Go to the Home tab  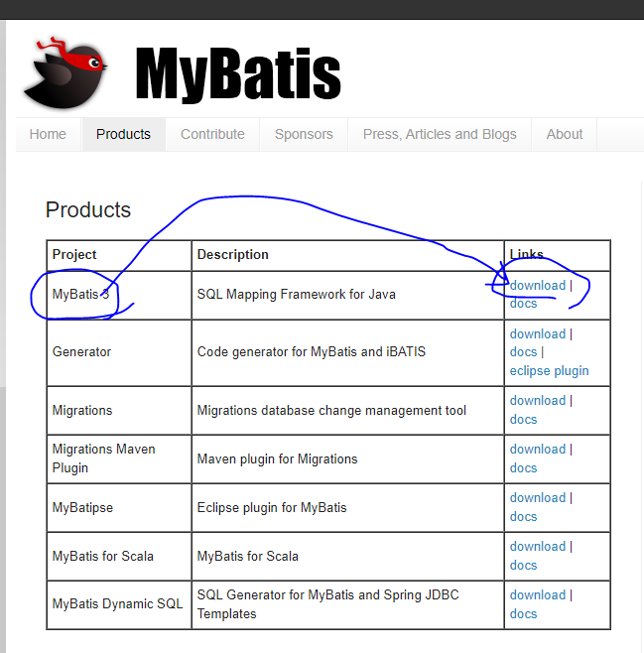click(x=48, y=134)
